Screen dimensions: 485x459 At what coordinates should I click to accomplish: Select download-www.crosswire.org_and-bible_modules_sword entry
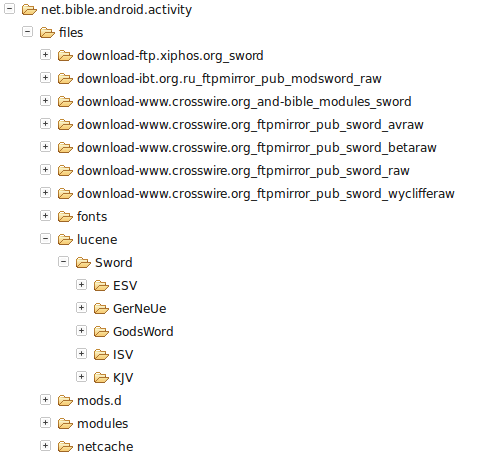(x=244, y=102)
